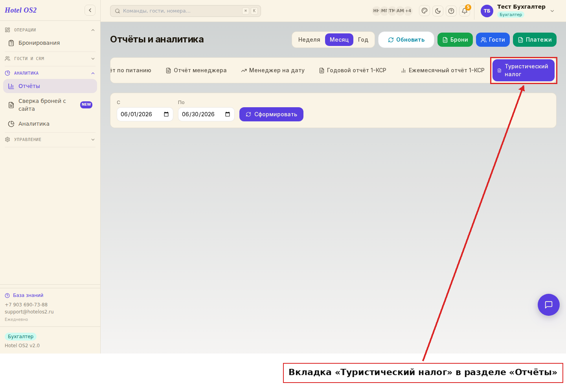Select the Год period
This screenshot has width=566, height=392.
pyautogui.click(x=363, y=40)
